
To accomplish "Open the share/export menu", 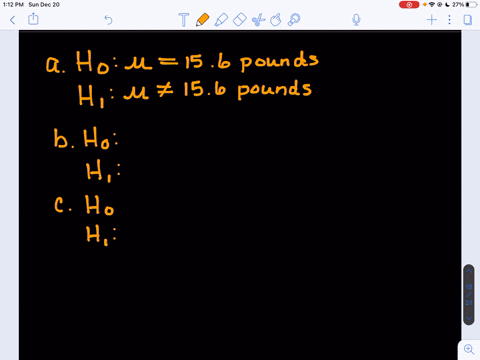I will coord(33,19).
